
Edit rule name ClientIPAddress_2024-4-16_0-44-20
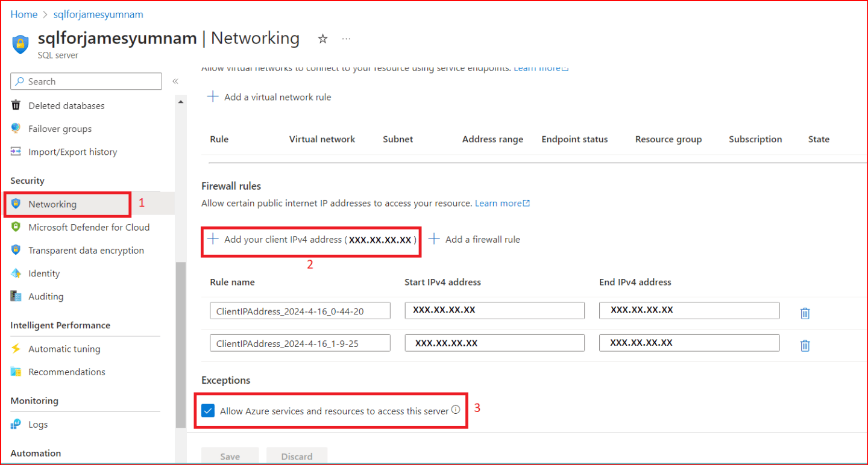[300, 311]
